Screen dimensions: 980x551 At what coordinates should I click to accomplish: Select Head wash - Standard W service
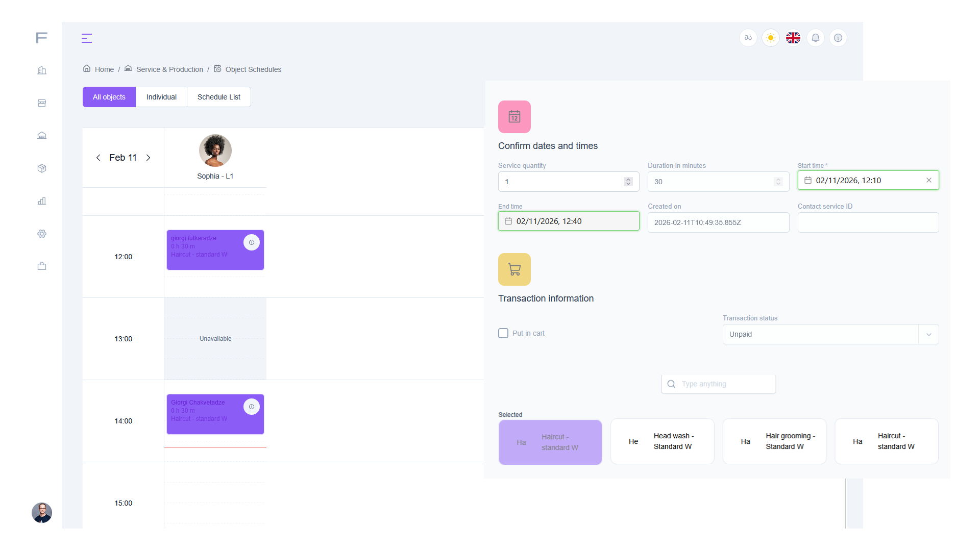tap(662, 441)
